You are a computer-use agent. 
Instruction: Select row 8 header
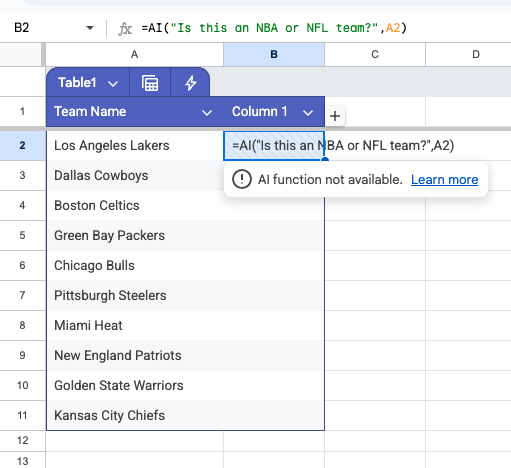22,325
